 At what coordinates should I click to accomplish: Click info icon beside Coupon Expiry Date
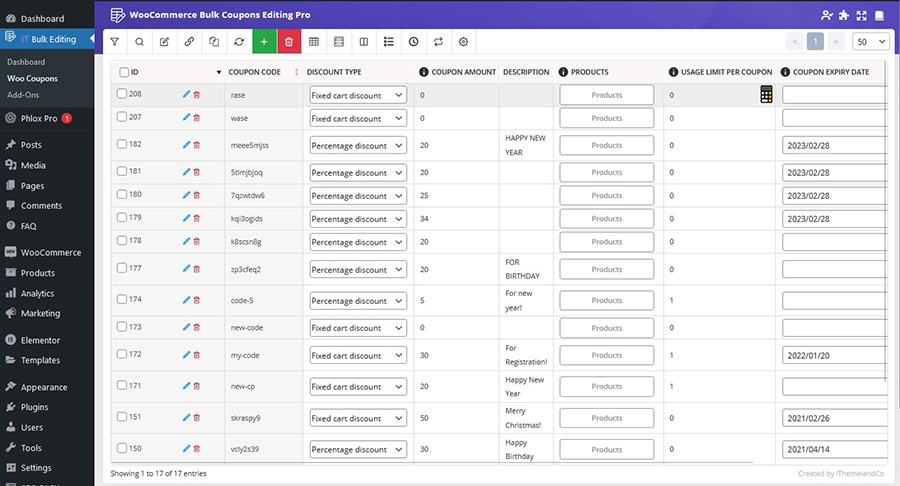785,72
